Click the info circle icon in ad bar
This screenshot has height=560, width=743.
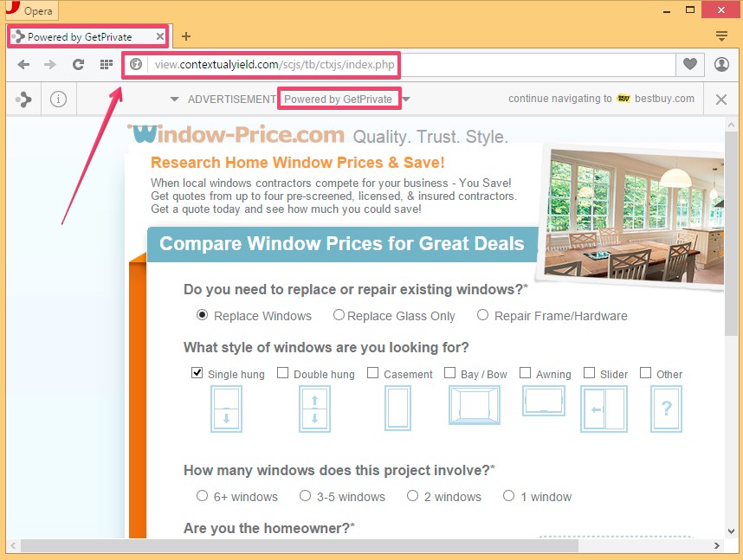coord(58,100)
